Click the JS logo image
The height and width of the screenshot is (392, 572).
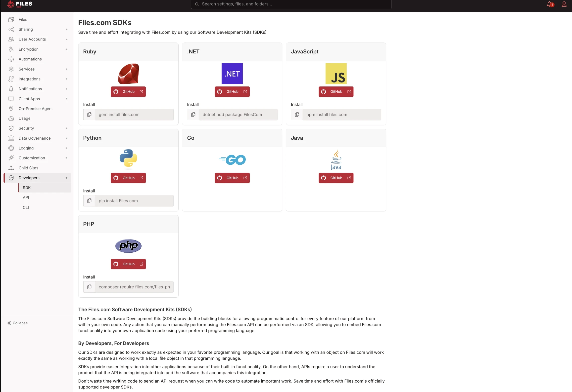[x=336, y=74]
